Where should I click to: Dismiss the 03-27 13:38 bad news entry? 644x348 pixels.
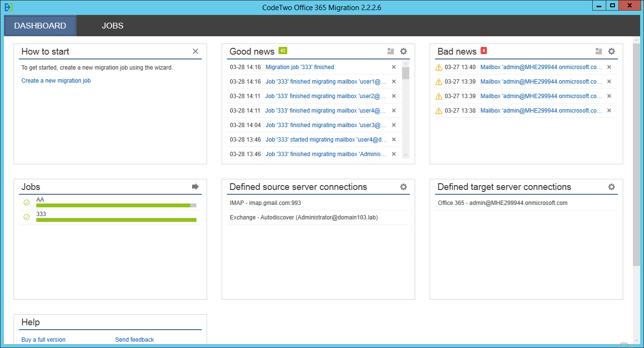[x=609, y=111]
